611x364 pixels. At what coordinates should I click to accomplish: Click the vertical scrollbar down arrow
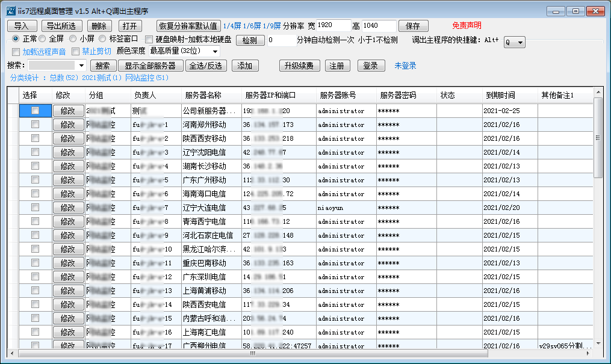click(x=598, y=344)
